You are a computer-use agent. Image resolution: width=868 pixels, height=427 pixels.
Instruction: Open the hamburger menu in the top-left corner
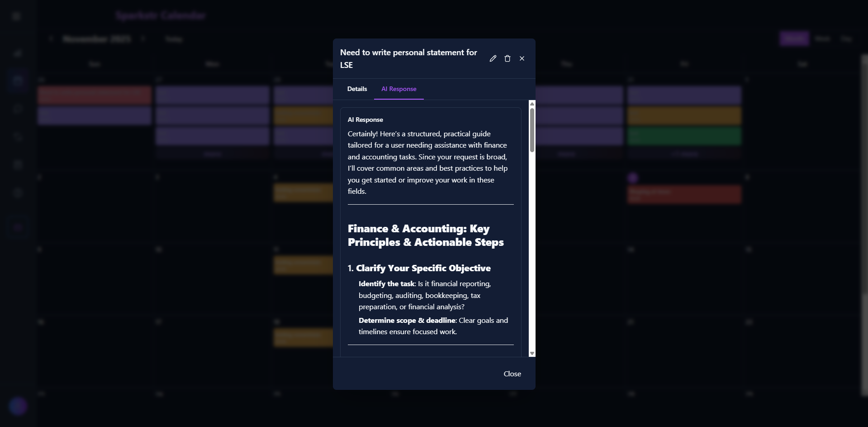point(16,16)
